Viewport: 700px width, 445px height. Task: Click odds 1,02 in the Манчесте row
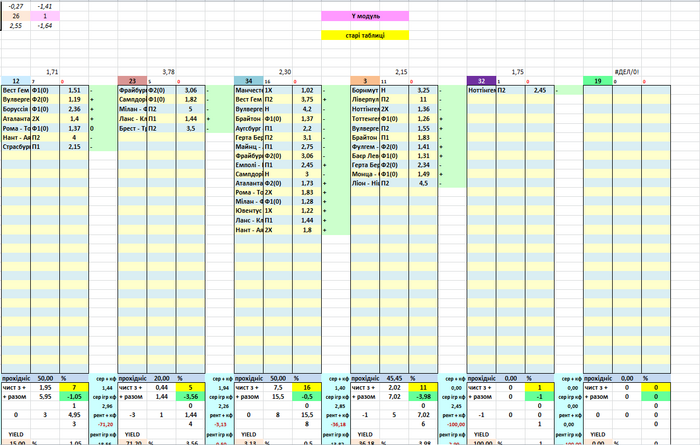307,90
